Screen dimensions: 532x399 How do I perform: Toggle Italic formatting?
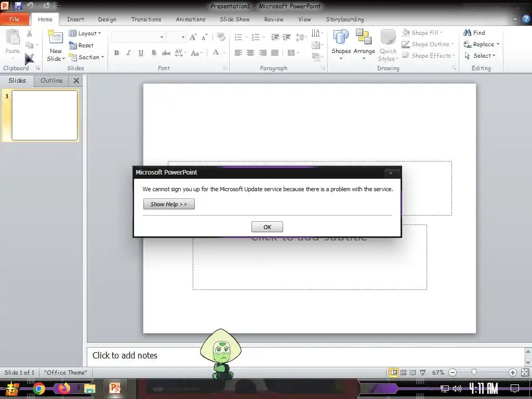click(129, 52)
